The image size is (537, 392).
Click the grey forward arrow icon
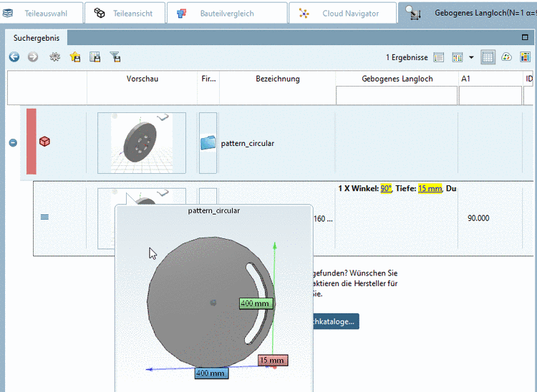pyautogui.click(x=33, y=57)
